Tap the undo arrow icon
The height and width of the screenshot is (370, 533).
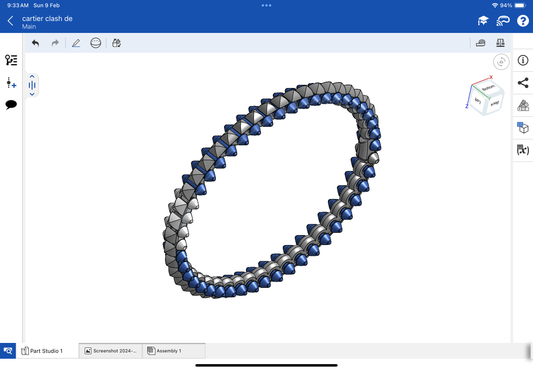point(35,43)
